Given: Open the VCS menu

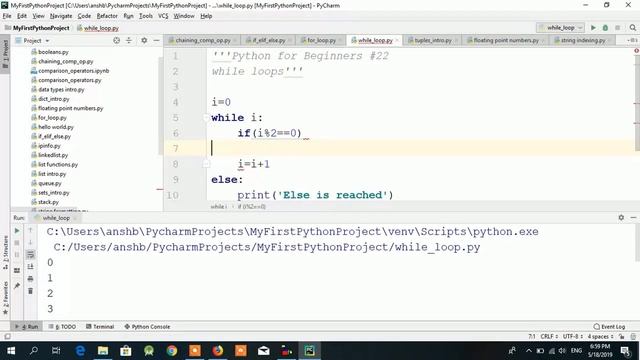Looking at the screenshot, I should coord(163,16).
